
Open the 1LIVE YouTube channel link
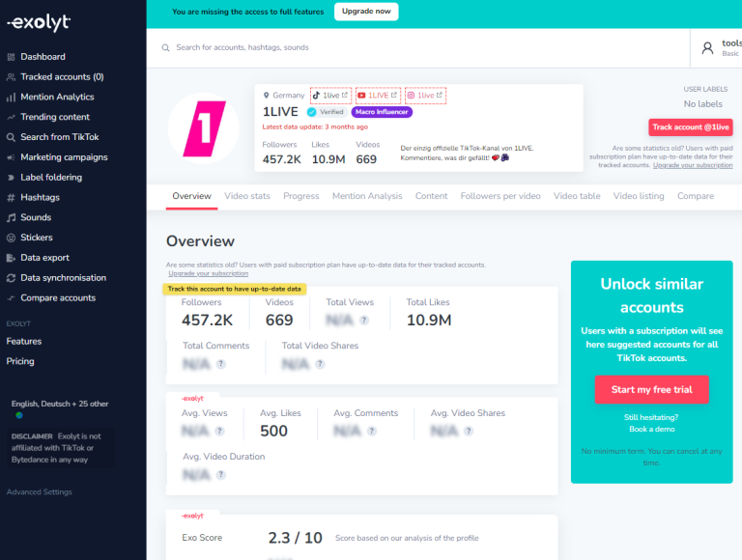(x=378, y=96)
